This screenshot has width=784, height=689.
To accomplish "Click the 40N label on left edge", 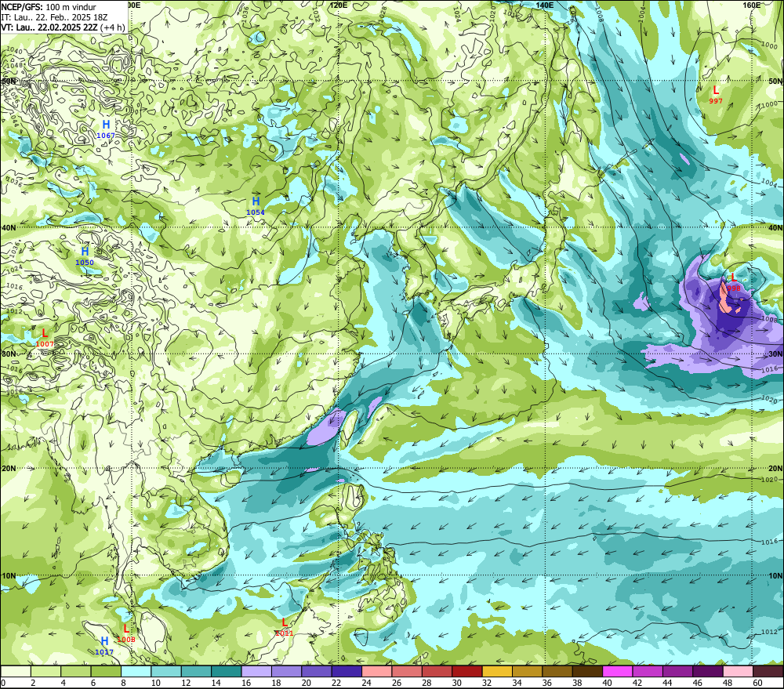I will (9, 227).
